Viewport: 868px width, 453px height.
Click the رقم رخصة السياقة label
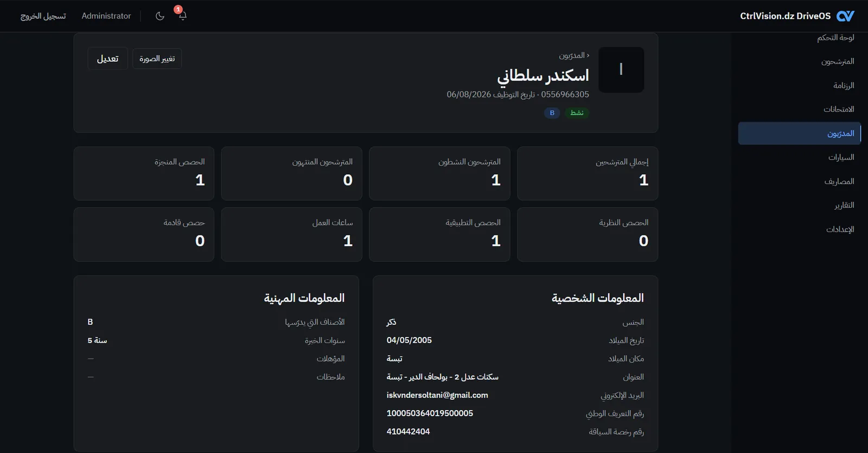616,432
